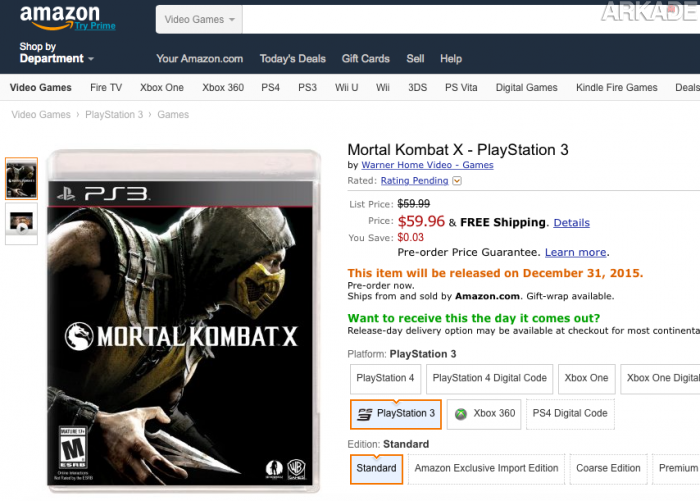
Task: Click the Amazon logo
Action: click(x=59, y=17)
